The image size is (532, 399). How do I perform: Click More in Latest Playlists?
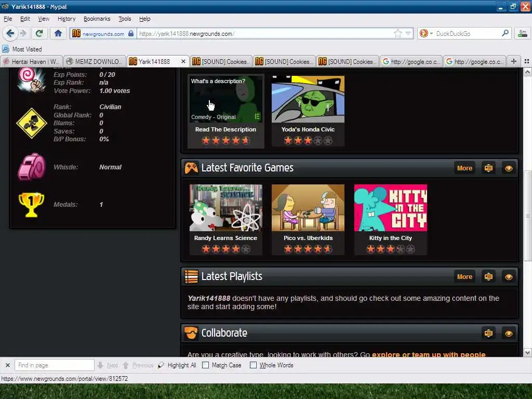[x=464, y=276]
